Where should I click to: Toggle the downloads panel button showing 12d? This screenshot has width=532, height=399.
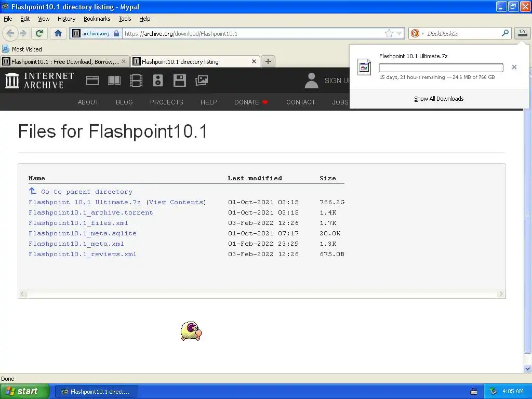point(523,33)
